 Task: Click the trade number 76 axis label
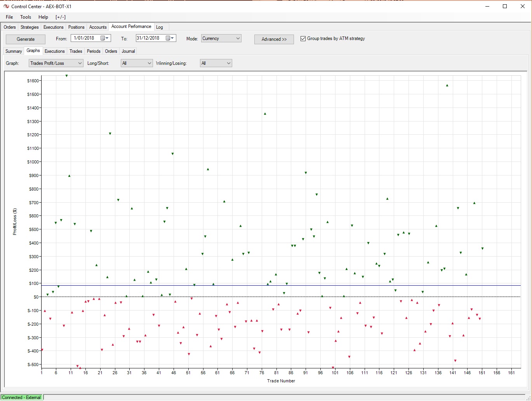tap(262, 373)
